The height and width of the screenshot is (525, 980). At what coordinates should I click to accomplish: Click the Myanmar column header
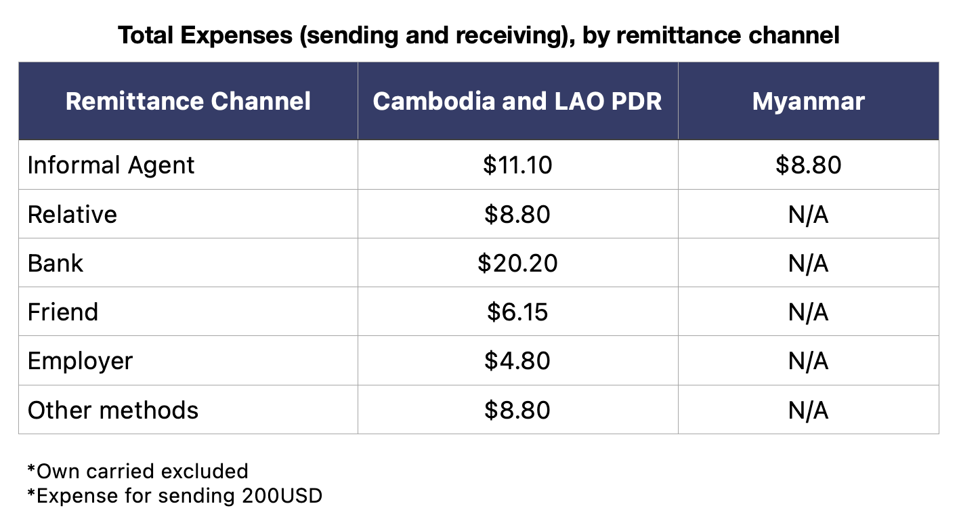point(809,102)
